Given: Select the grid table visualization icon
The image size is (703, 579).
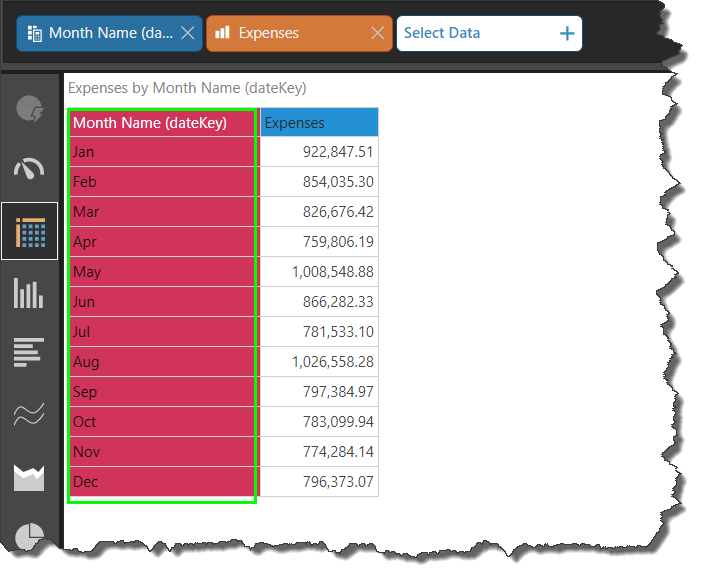Looking at the screenshot, I should click(30, 232).
